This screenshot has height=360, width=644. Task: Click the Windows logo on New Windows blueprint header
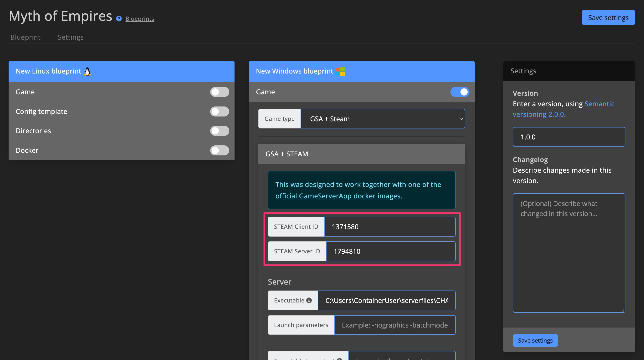point(341,71)
